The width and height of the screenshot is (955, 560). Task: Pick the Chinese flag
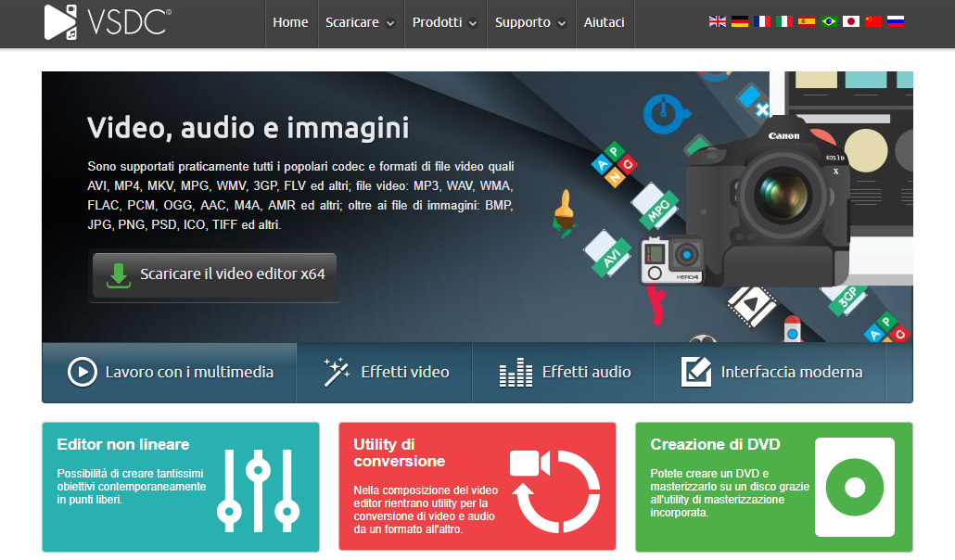(872, 21)
